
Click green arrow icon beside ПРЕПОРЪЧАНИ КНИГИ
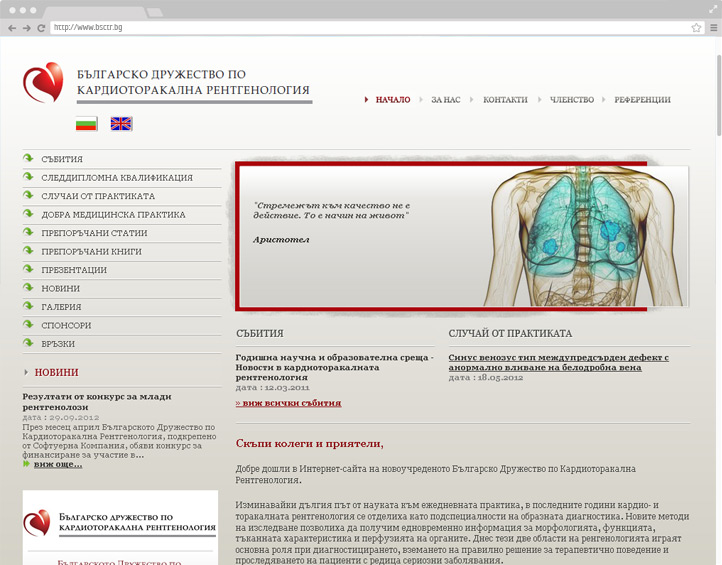pyautogui.click(x=28, y=250)
